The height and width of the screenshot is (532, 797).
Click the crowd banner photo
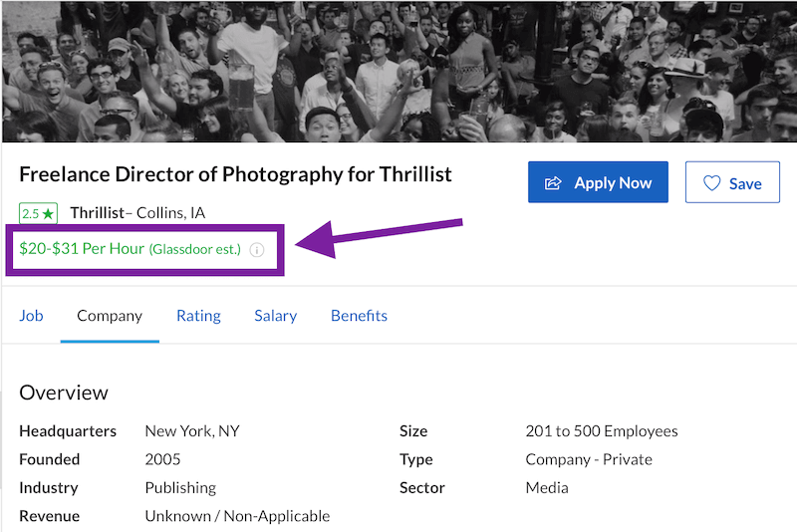coord(398,70)
